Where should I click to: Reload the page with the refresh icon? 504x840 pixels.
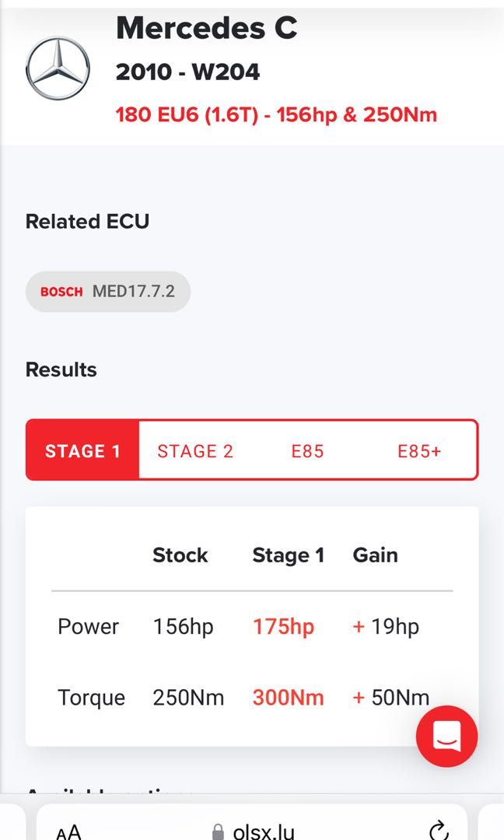point(439,830)
